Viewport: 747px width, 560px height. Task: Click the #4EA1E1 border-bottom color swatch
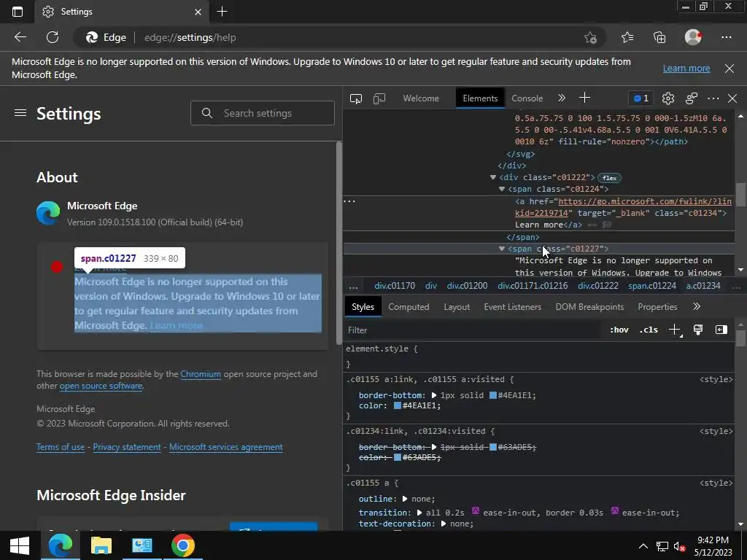coord(493,395)
